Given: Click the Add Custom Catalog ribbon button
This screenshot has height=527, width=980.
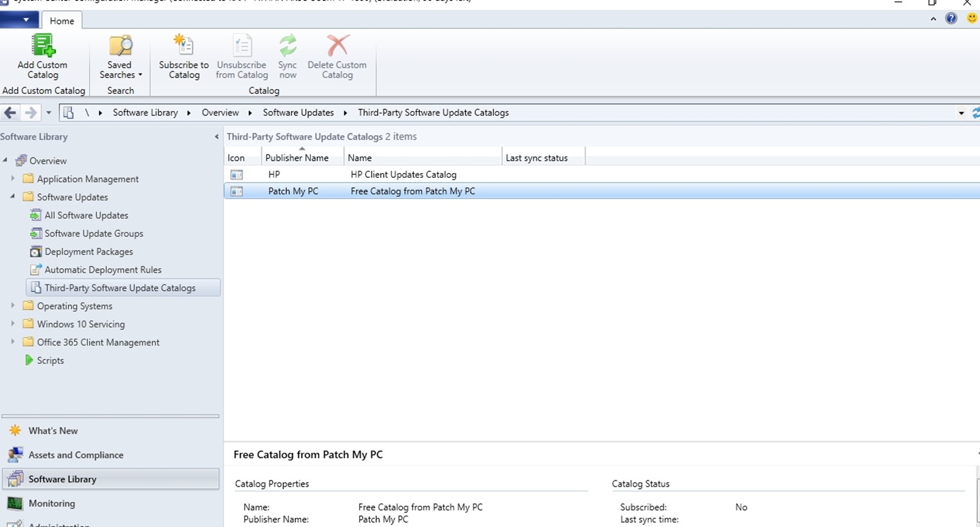Looking at the screenshot, I should [x=43, y=57].
